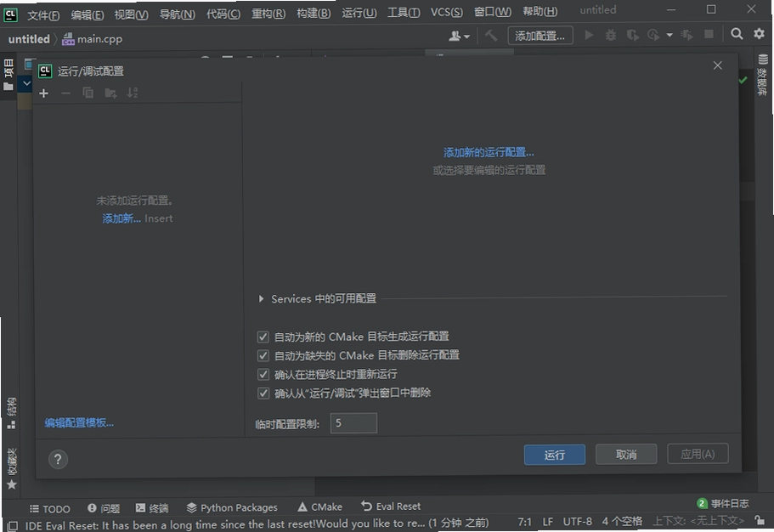This screenshot has width=774, height=532.
Task: Expand the Services available configurations section
Action: 261,299
